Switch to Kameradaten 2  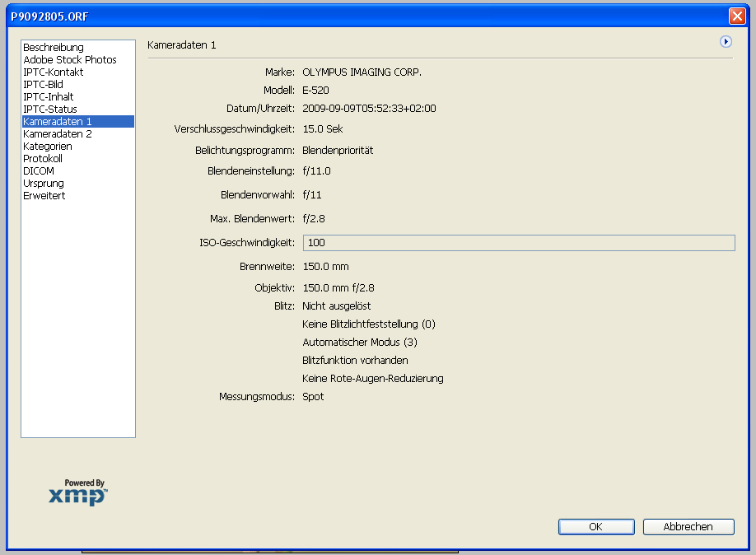pyautogui.click(x=78, y=134)
